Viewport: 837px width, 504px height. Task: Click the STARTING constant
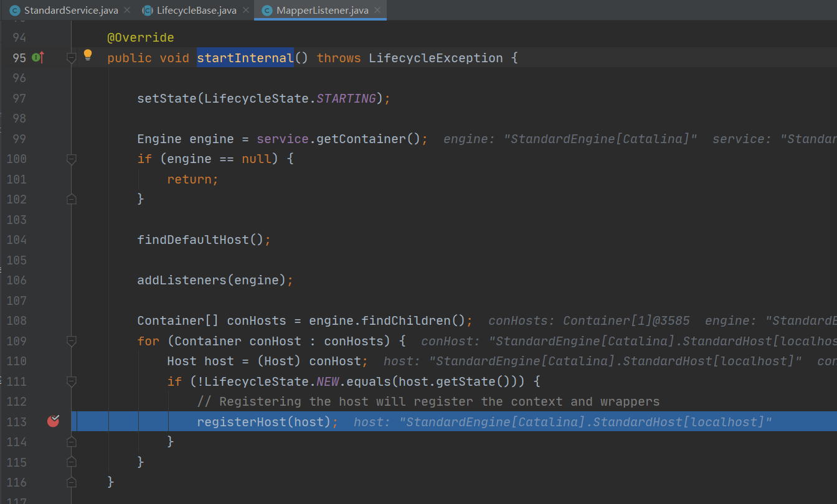click(346, 98)
